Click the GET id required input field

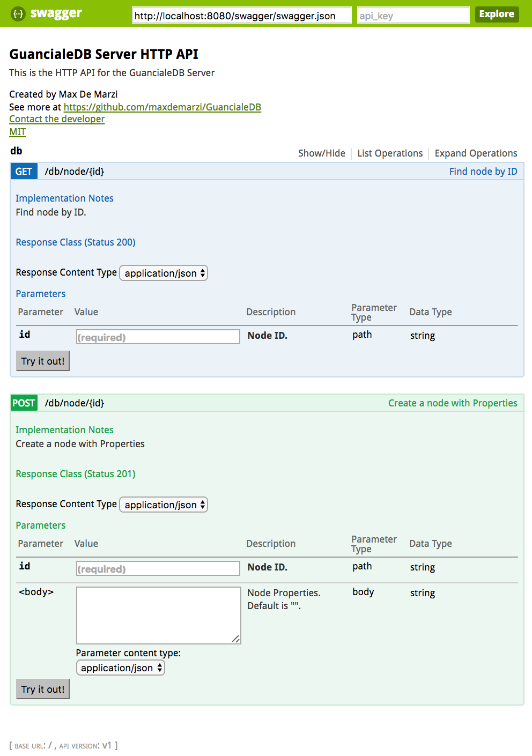(158, 337)
